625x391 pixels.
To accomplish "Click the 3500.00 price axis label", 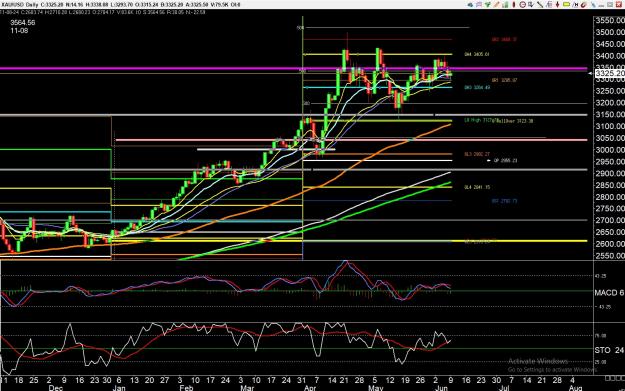I will pyautogui.click(x=609, y=32).
